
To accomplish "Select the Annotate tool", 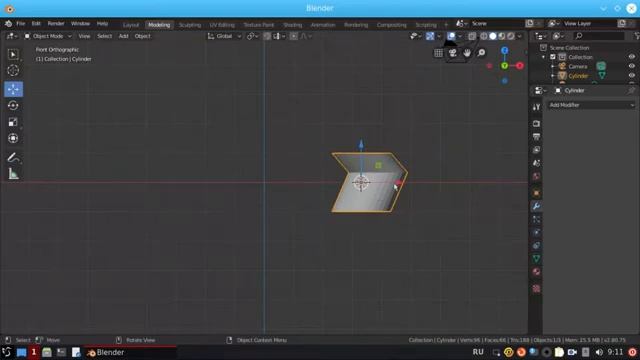I will [13, 158].
